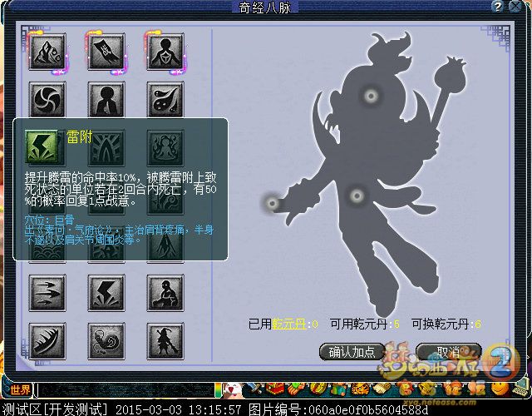Select the acupoint marker on the silhouette hand
This screenshot has height=416, width=532.
coord(272,203)
